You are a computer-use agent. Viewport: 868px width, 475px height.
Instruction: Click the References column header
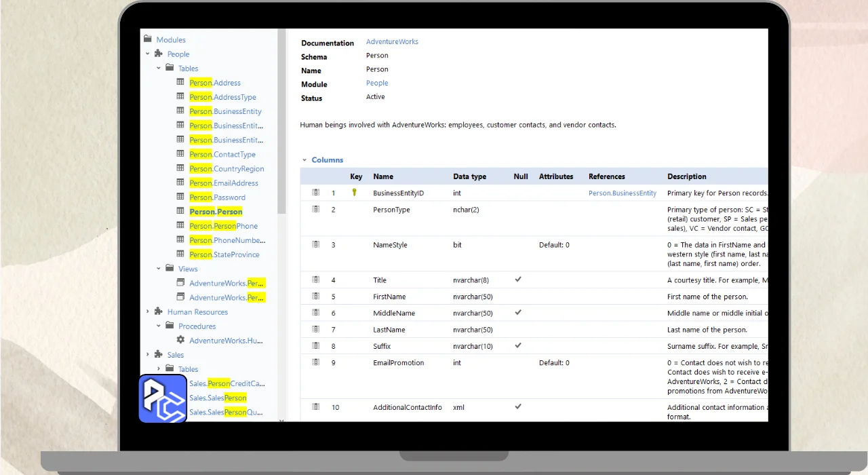click(x=607, y=176)
